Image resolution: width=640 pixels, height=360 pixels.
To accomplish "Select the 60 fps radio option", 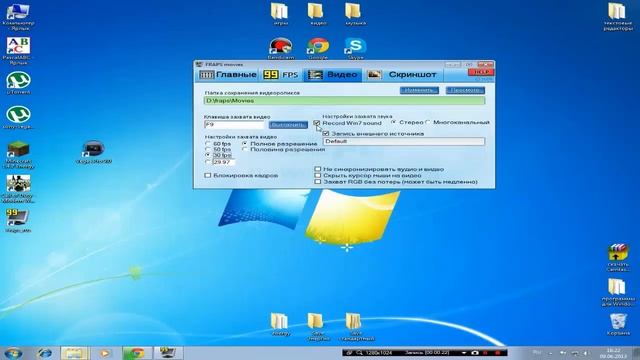I will [208, 144].
